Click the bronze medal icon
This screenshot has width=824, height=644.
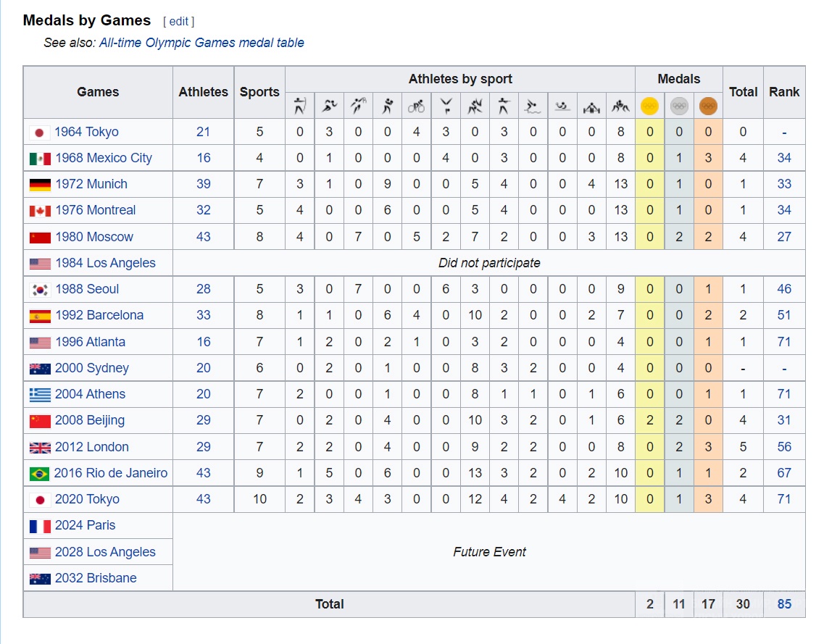coord(708,106)
